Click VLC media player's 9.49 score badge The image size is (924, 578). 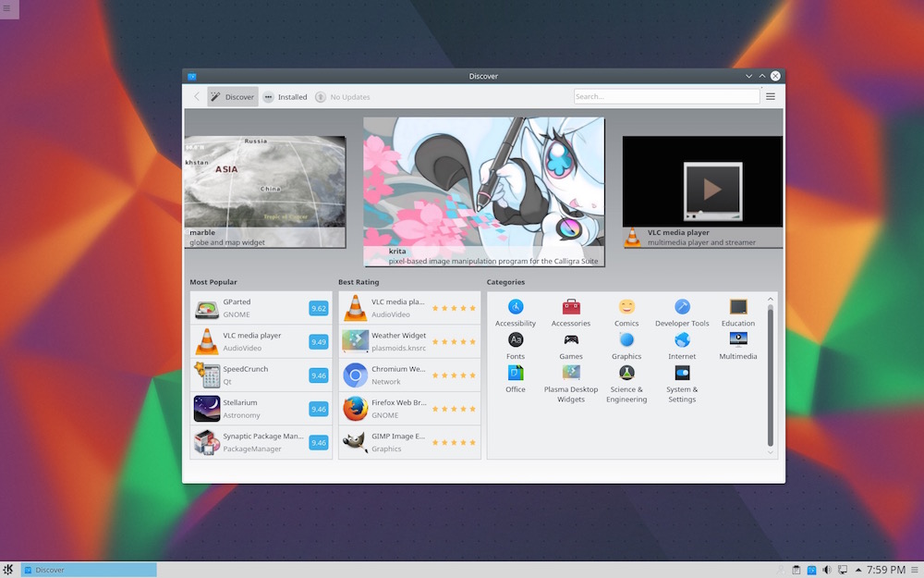click(319, 341)
